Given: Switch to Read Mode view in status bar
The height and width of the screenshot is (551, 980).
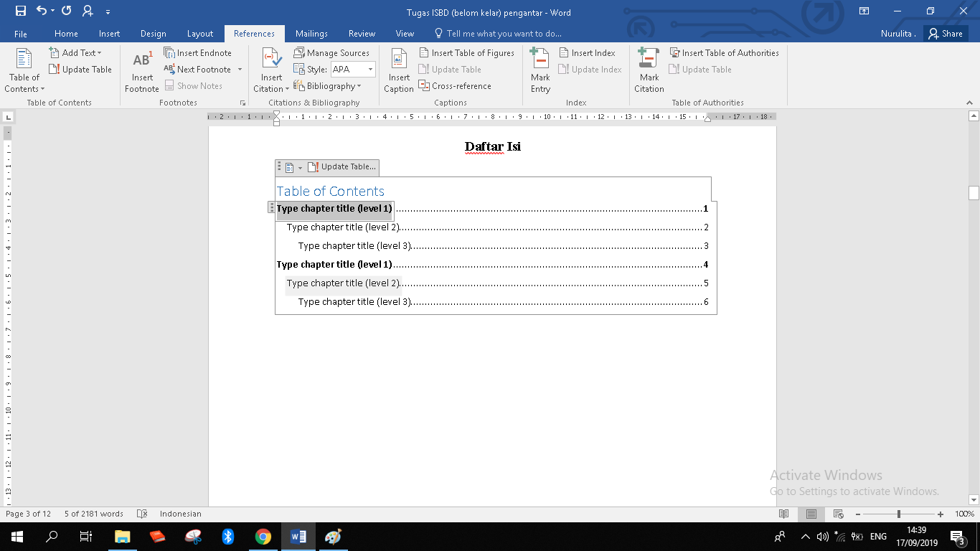Looking at the screenshot, I should 784,514.
